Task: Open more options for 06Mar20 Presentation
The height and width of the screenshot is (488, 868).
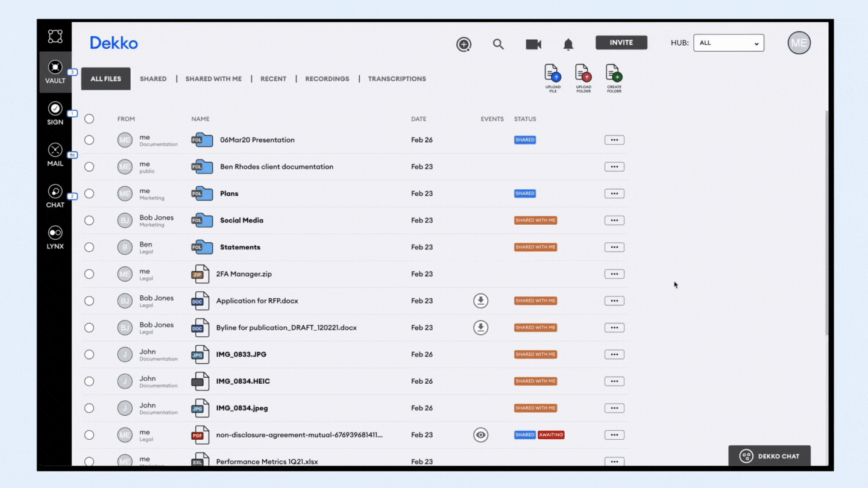Action: [x=614, y=140]
